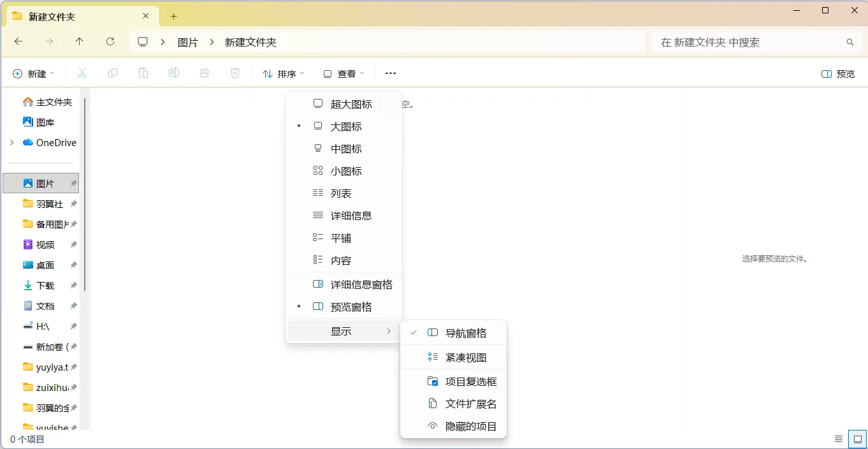The height and width of the screenshot is (449, 868).
Task: Choose 详细信息 details view
Action: 344,216
